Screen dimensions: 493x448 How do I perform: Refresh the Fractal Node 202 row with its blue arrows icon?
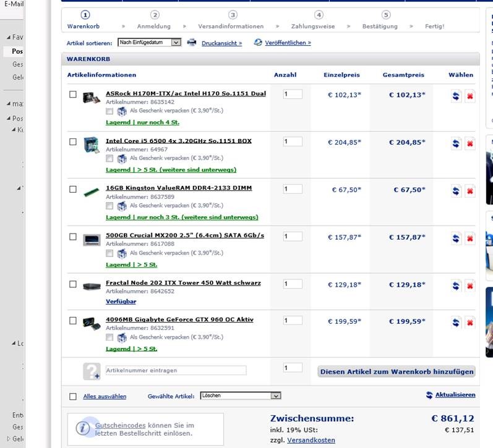(456, 286)
